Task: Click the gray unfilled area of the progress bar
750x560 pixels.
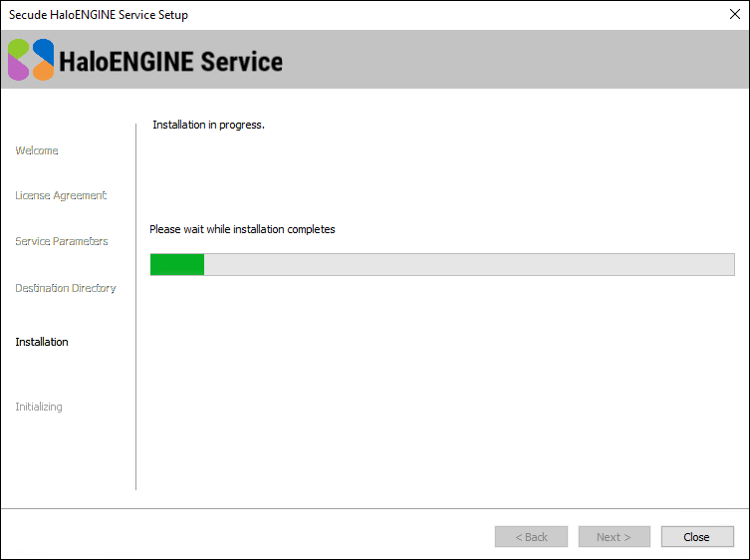Action: pos(468,264)
